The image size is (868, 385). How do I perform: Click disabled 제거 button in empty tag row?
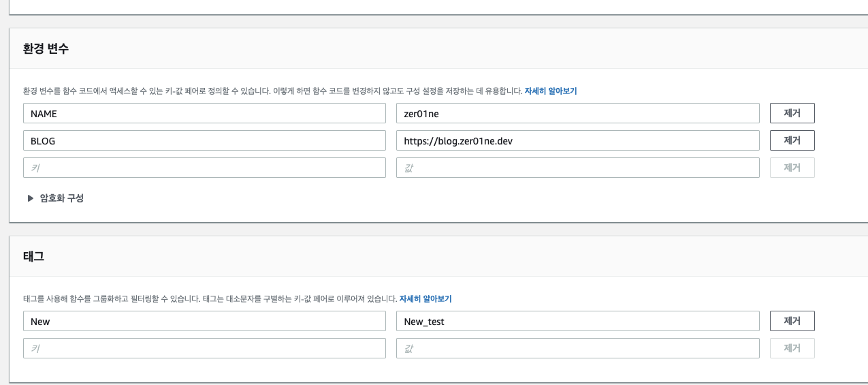(x=792, y=348)
